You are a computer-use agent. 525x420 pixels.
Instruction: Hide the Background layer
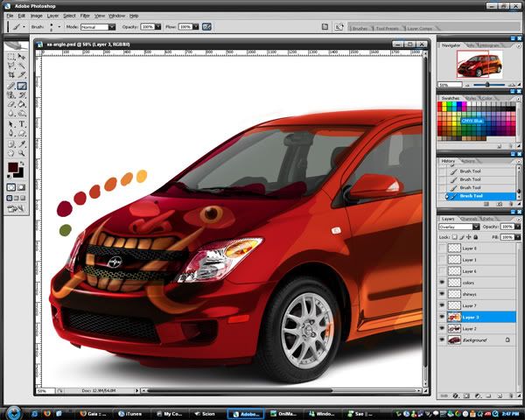click(x=442, y=340)
